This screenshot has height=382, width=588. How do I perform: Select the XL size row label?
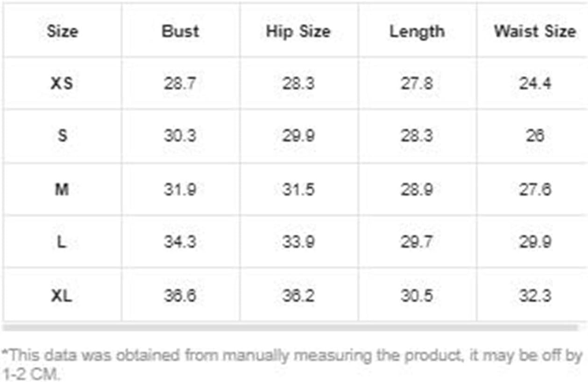[x=62, y=295]
